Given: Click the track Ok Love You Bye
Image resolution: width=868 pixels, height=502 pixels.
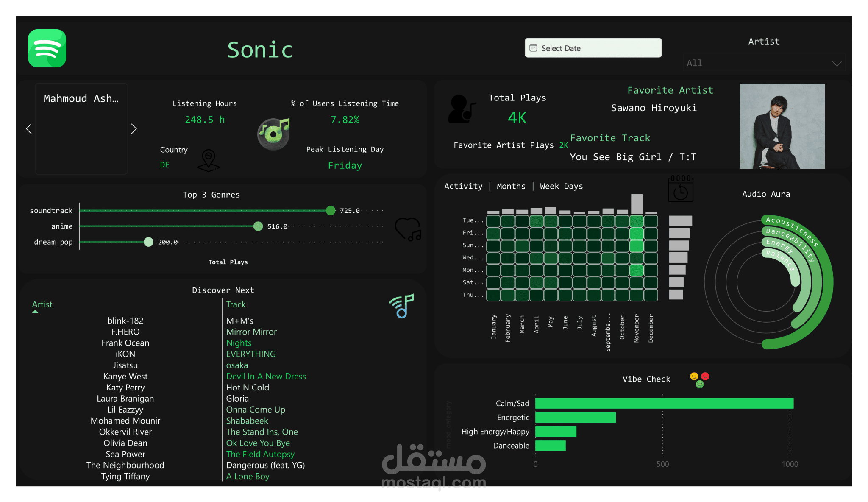Looking at the screenshot, I should coord(258,443).
